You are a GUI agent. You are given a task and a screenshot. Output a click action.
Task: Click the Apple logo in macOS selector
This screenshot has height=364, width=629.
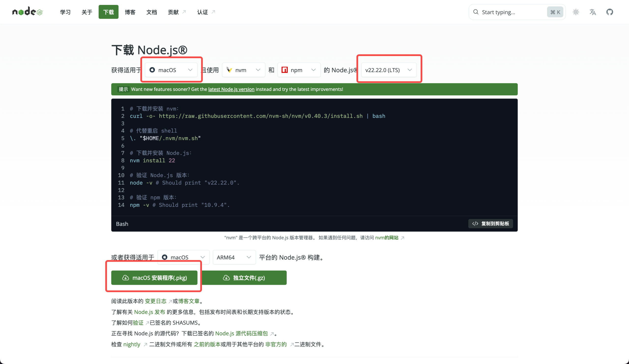click(153, 70)
